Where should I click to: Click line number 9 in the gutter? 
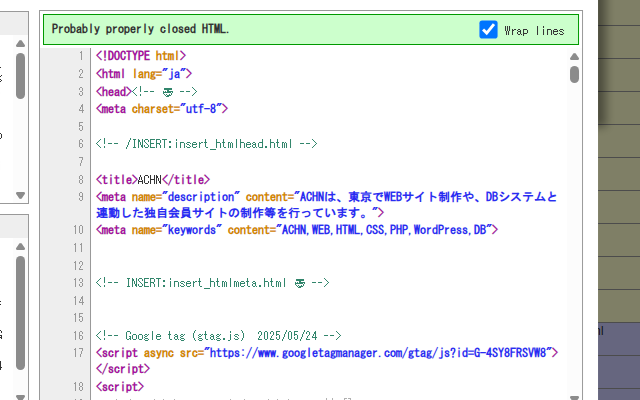pyautogui.click(x=80, y=197)
